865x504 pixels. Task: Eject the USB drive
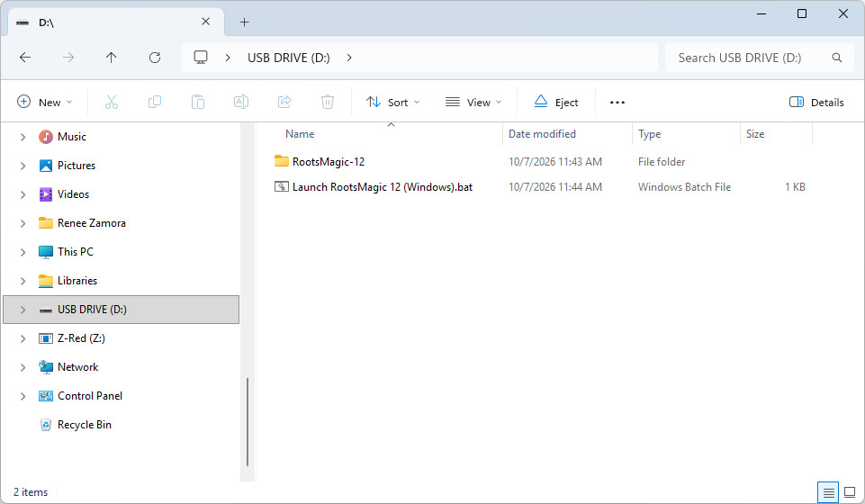556,102
